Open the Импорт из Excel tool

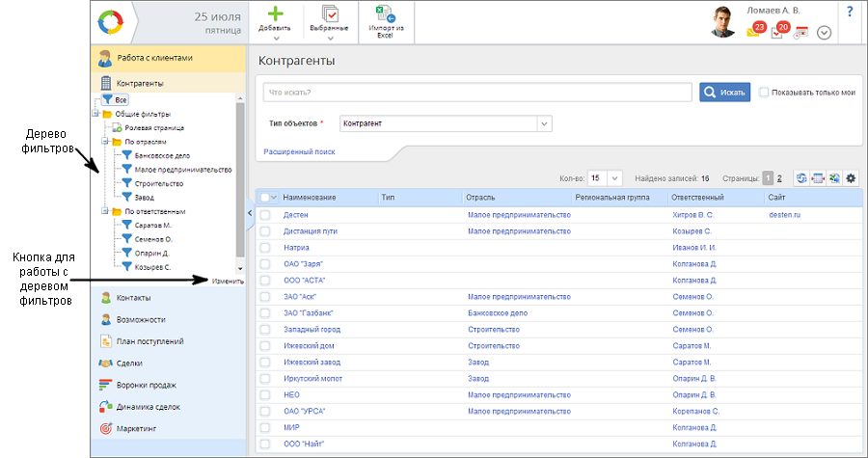coord(385,15)
